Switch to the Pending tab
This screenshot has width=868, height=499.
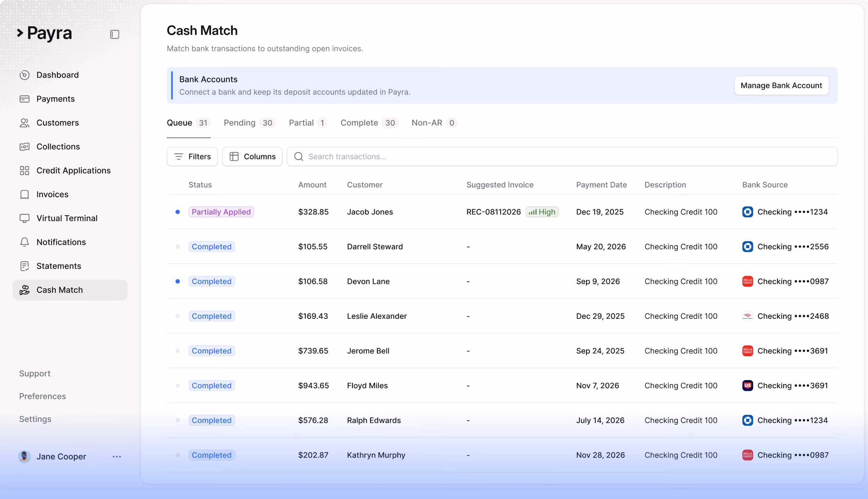[250, 123]
